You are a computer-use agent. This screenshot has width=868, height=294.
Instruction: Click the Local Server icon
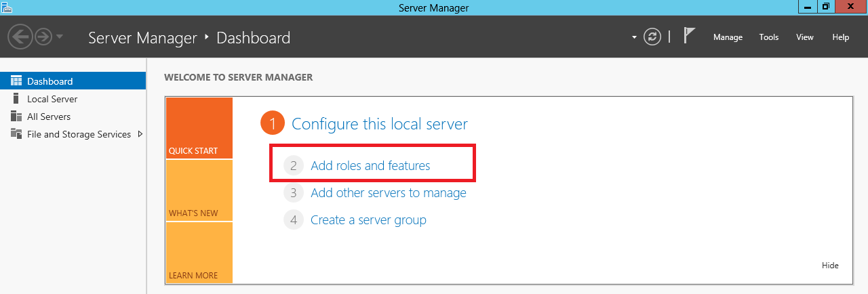pyautogui.click(x=16, y=99)
